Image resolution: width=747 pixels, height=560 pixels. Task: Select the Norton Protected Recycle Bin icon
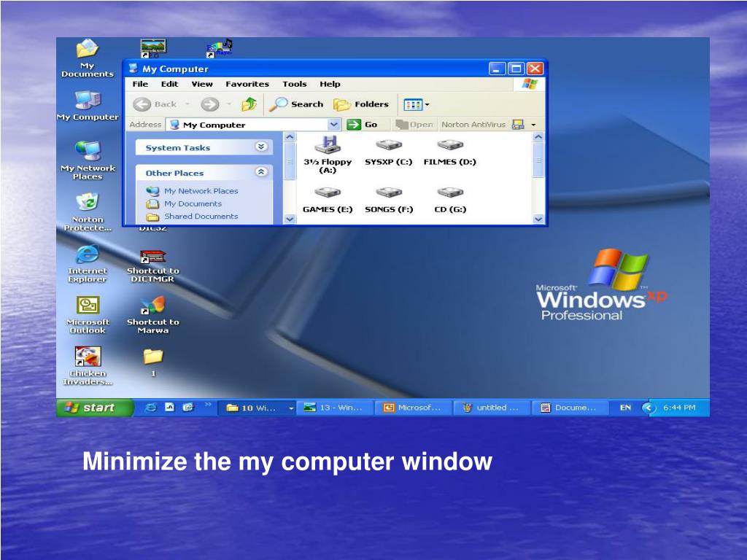[x=88, y=212]
